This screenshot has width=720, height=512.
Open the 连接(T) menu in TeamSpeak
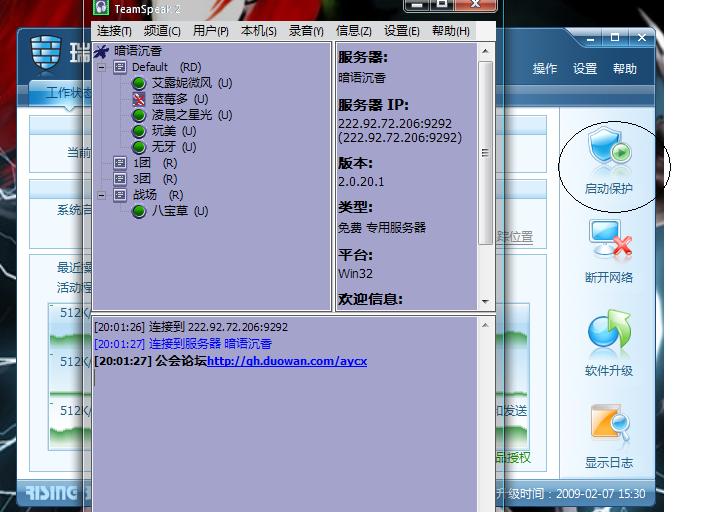[x=114, y=31]
